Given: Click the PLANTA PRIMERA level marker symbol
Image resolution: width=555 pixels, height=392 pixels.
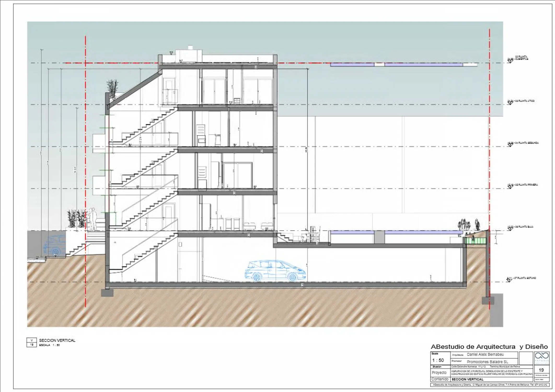Looking at the screenshot, I should [x=510, y=187].
